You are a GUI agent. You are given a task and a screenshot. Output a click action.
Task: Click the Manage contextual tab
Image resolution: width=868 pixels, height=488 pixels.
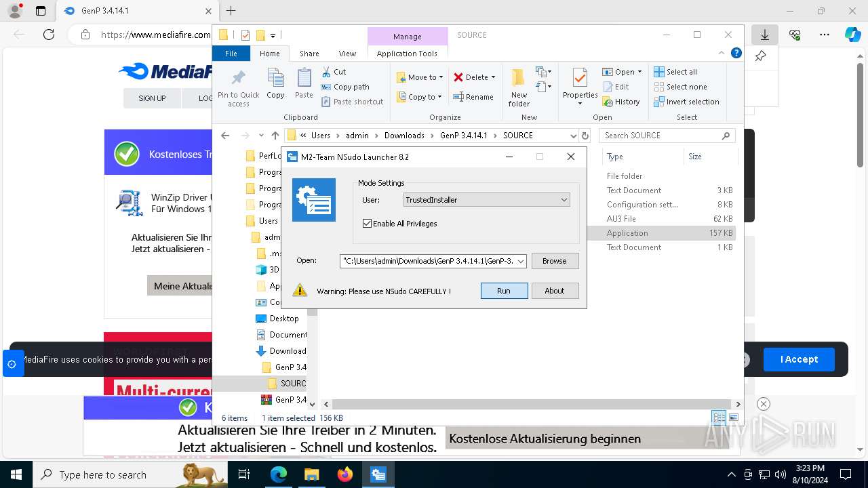(407, 37)
